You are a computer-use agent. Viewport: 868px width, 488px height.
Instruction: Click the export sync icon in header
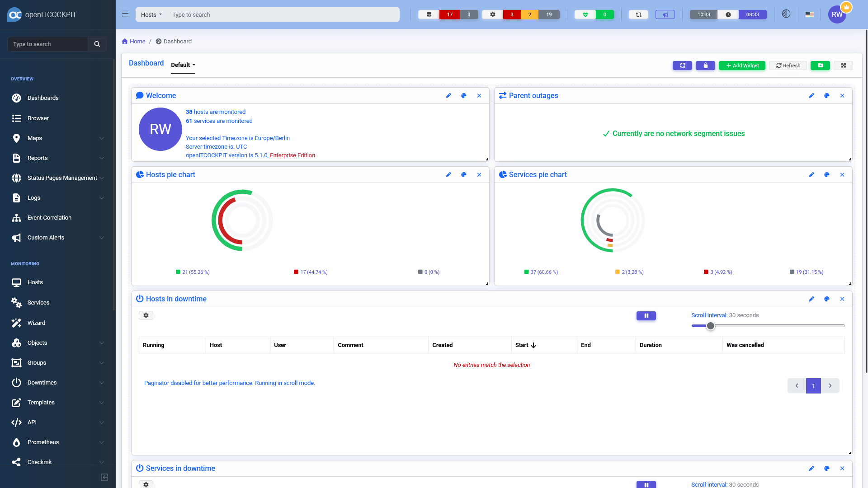639,14
